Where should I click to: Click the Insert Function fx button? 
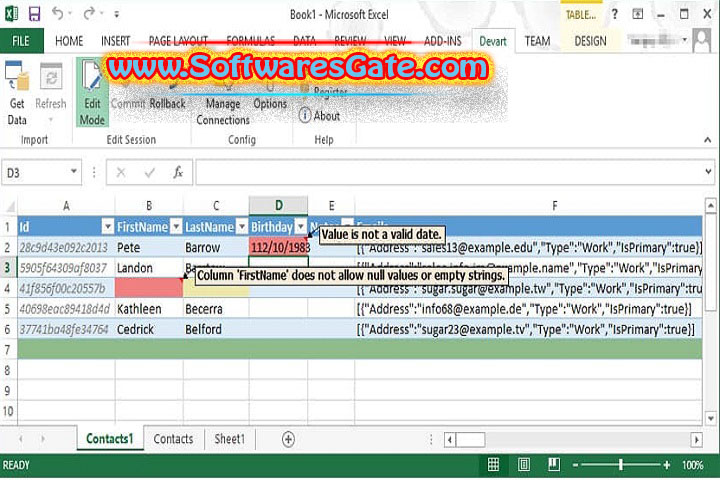point(178,173)
